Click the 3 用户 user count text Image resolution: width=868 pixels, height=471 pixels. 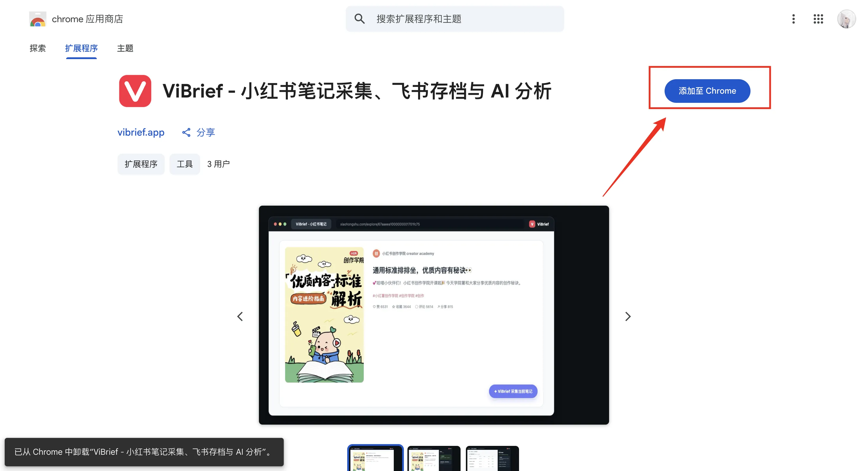pyautogui.click(x=218, y=164)
